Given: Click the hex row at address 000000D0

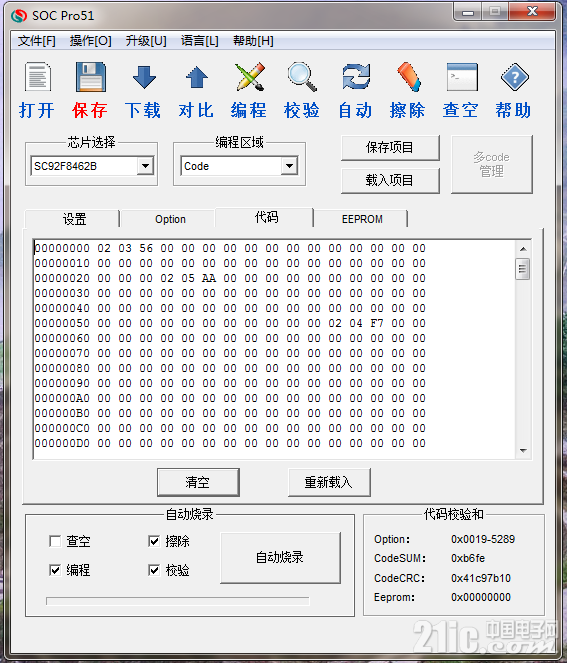Looking at the screenshot, I should [230, 443].
